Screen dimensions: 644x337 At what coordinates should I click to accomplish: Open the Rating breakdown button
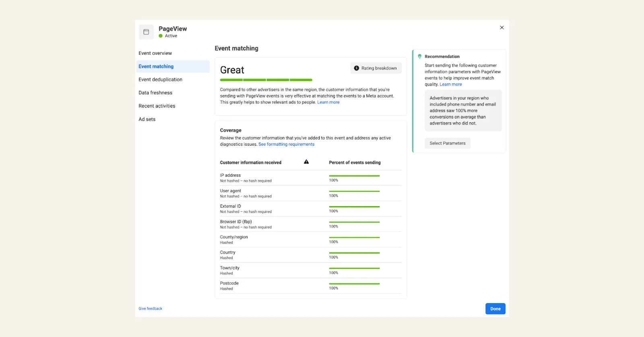[376, 68]
